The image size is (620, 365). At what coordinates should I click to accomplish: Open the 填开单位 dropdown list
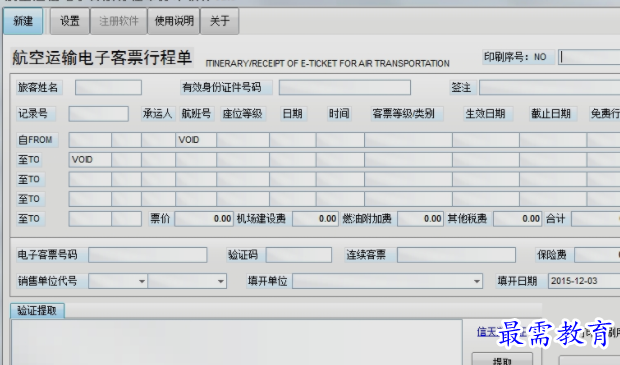point(477,282)
